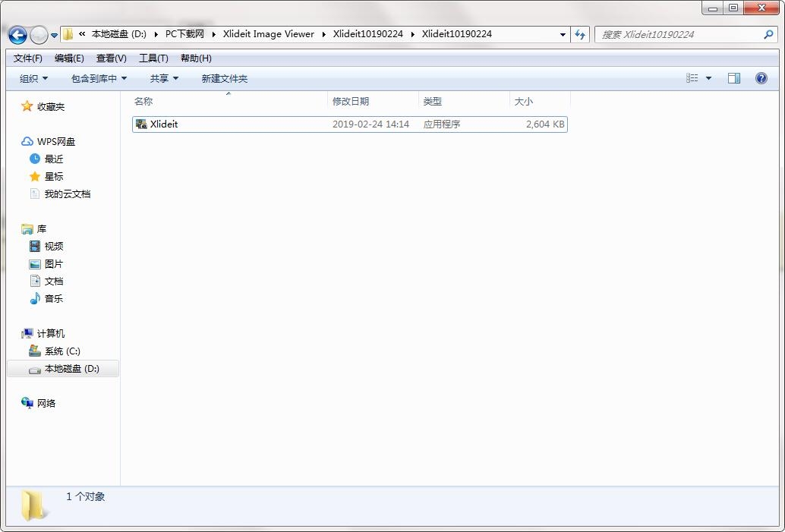Viewport: 785px width, 532px height.
Task: Click the search Xlideit10190224 field
Action: click(x=681, y=35)
